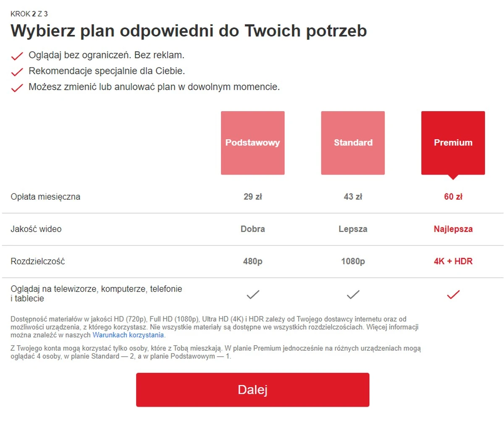Click the 480p resolution value
The width and height of the screenshot is (504, 430).
pyautogui.click(x=253, y=261)
